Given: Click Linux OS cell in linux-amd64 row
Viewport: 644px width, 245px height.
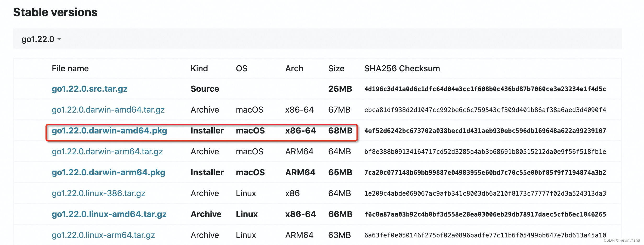Looking at the screenshot, I should pyautogui.click(x=247, y=214).
